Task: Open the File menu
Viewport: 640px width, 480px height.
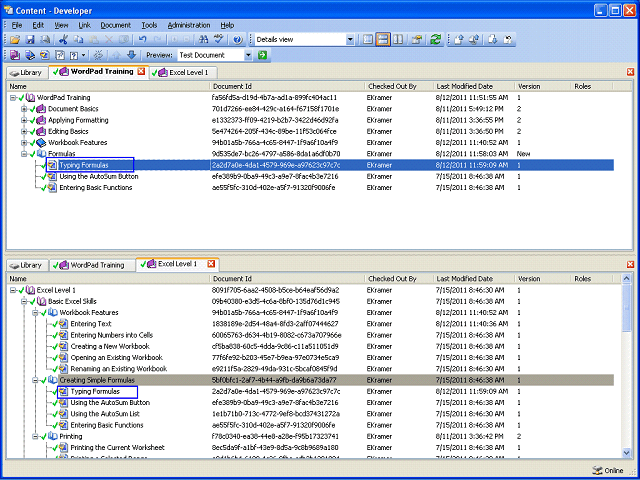Action: 16,25
